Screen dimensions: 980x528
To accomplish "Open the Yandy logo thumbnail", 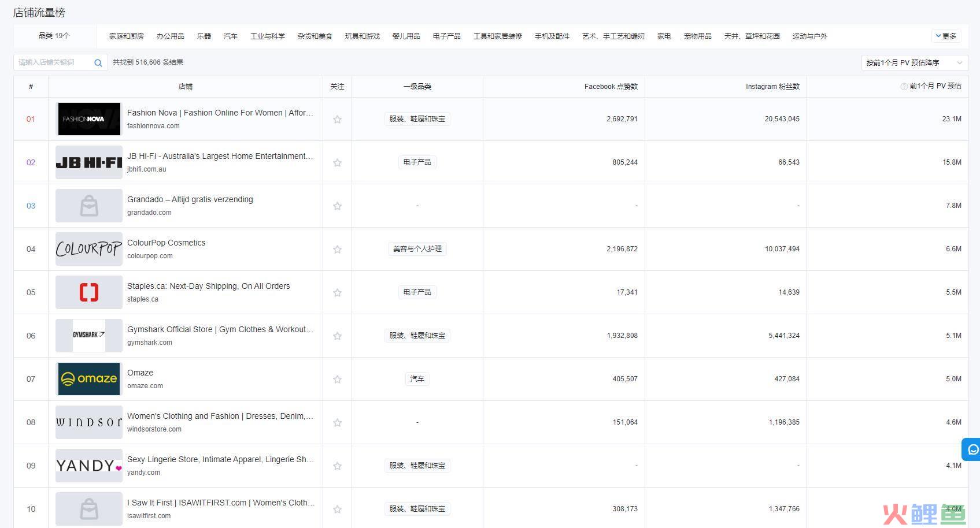I will pos(89,466).
